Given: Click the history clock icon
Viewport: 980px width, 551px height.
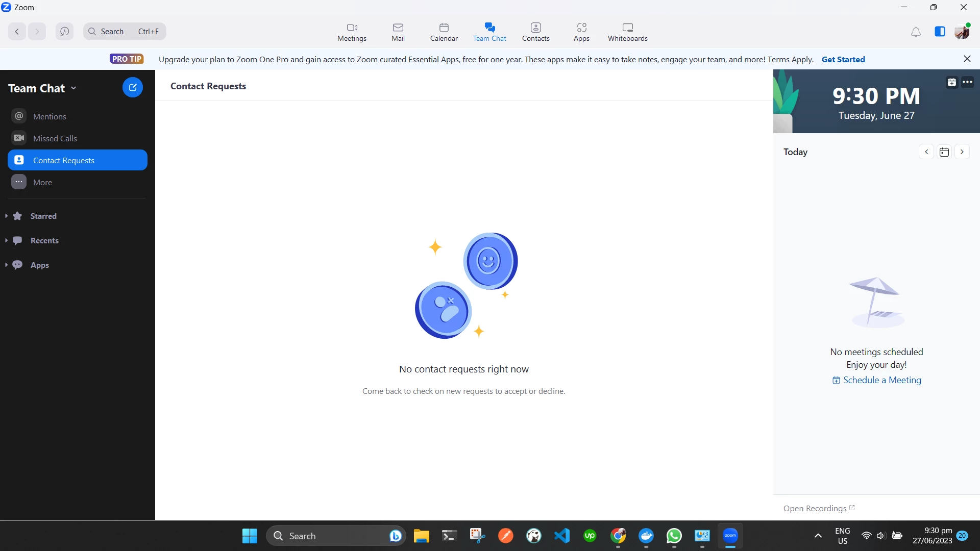Looking at the screenshot, I should click(64, 32).
